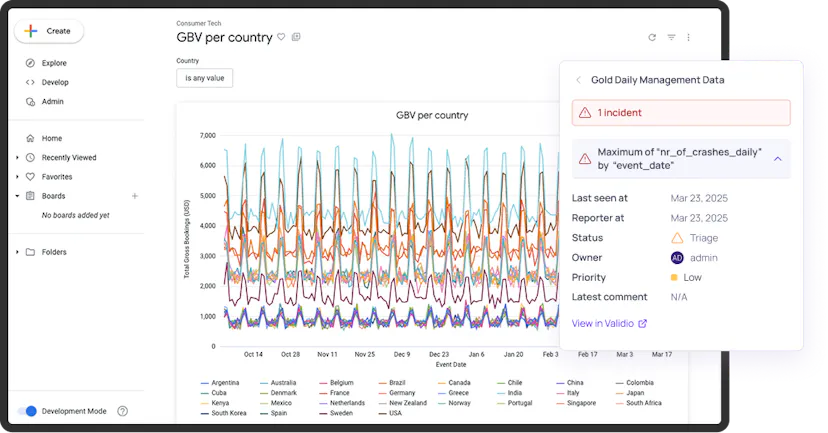This screenshot has width=828, height=433.
Task: Click the Folders tree item
Action: point(54,252)
